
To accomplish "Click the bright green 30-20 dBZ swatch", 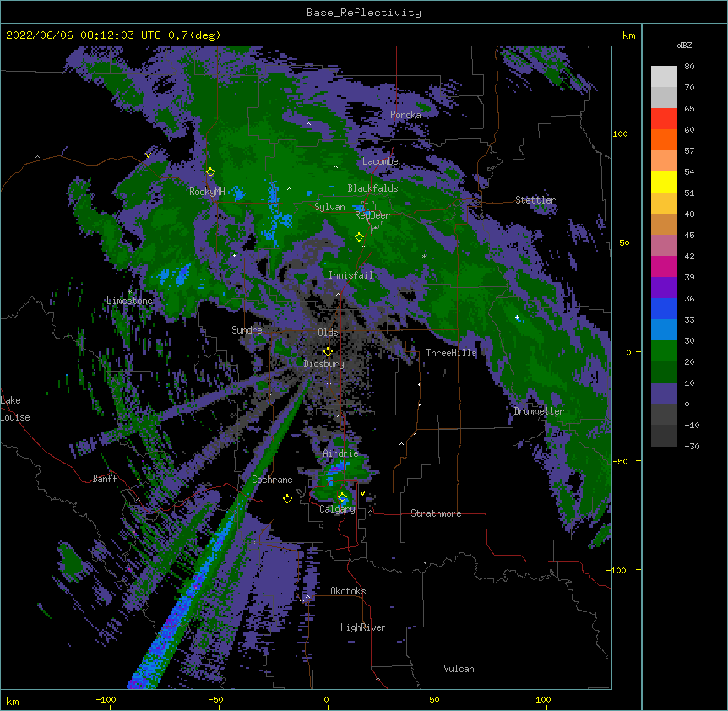I will pos(664,351).
